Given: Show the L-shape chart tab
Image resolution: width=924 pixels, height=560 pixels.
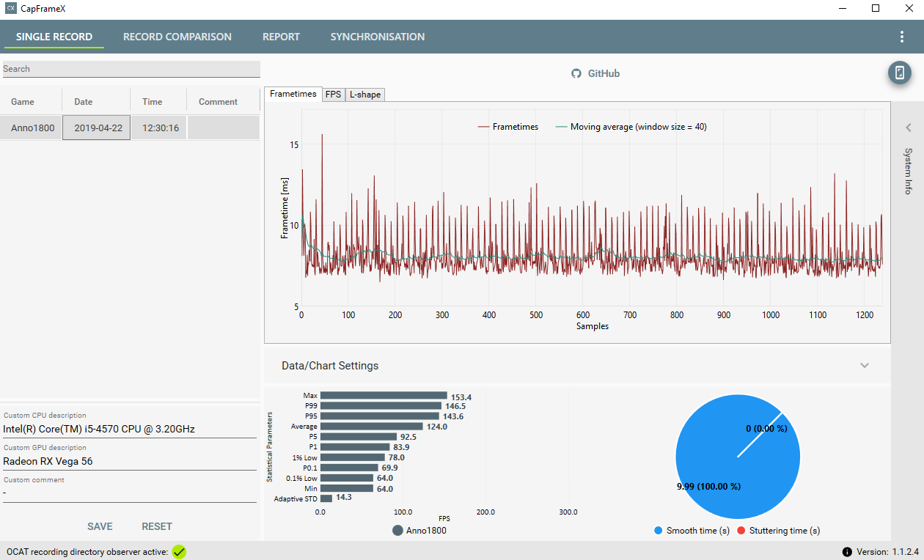Looking at the screenshot, I should [x=365, y=95].
